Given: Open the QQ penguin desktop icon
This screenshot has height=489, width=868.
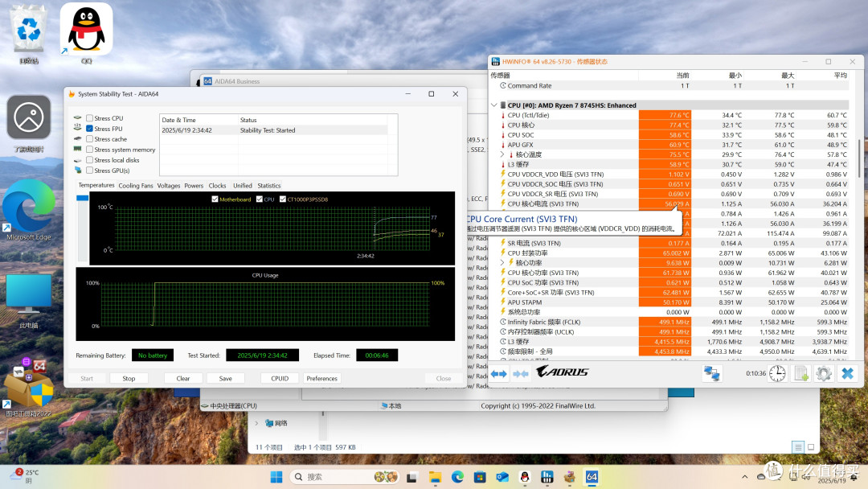Looking at the screenshot, I should pyautogui.click(x=86, y=35).
